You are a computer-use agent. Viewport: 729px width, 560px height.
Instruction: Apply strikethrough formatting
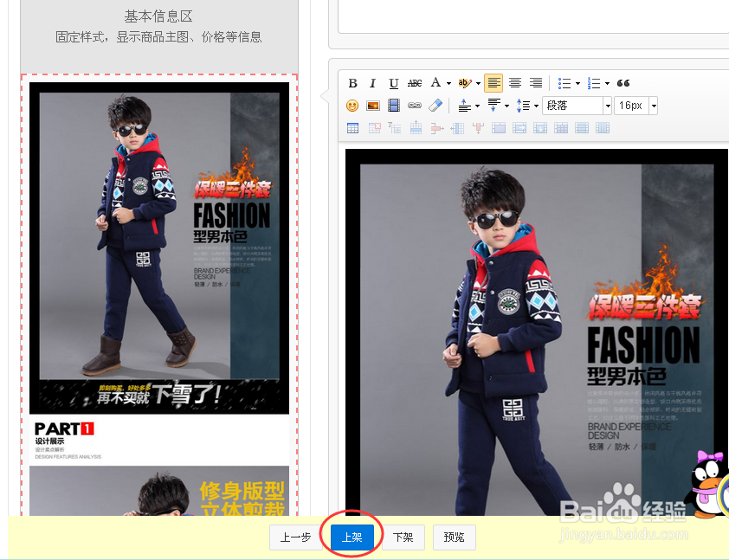(x=414, y=83)
